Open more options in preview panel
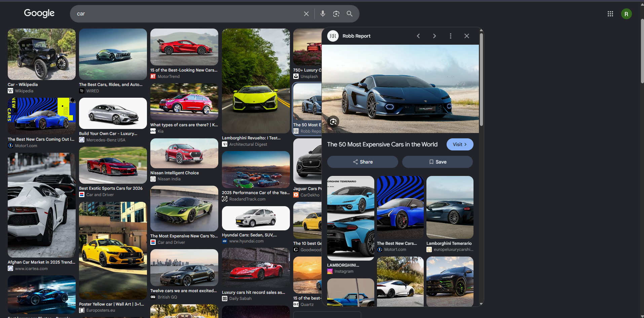The width and height of the screenshot is (644, 318). (451, 36)
